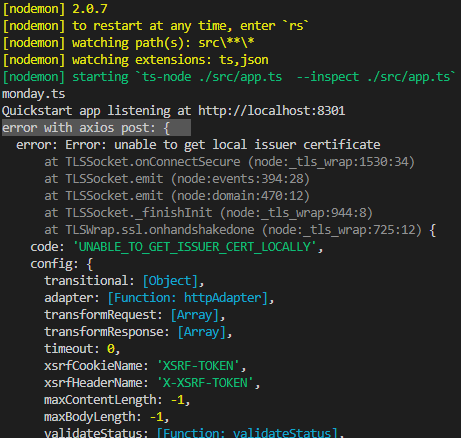The width and height of the screenshot is (461, 438).
Task: Click the 'transitional: [Object]' line
Action: (x=124, y=281)
